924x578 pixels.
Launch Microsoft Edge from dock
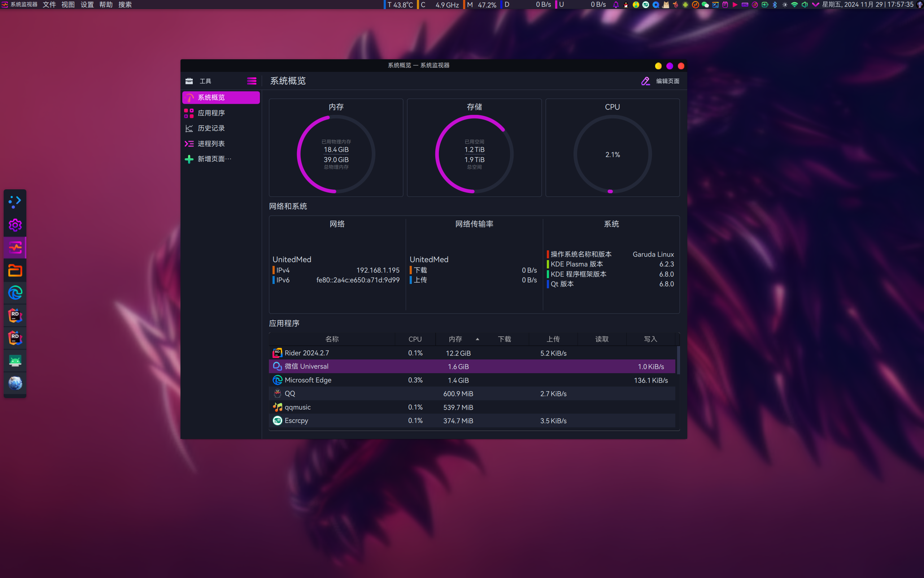click(x=15, y=293)
